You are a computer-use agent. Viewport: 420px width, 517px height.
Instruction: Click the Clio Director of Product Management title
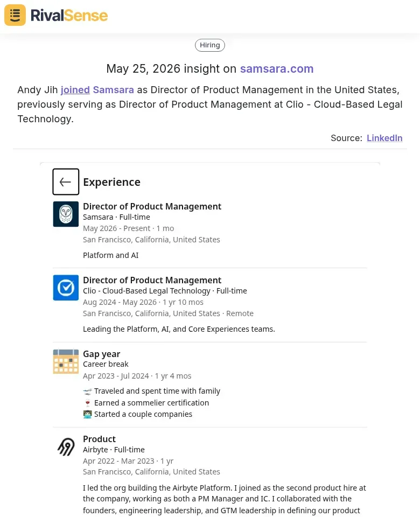152,280
